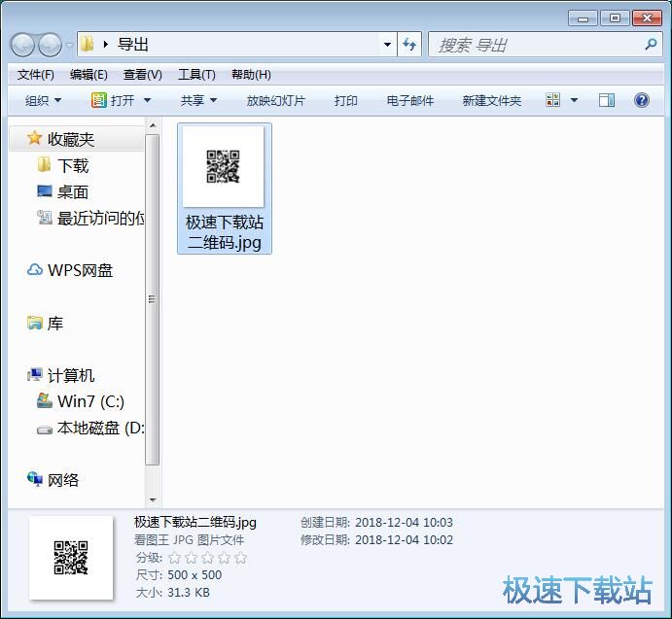Click the 打开 button with image icon
This screenshot has width=672, height=619.
pyautogui.click(x=113, y=101)
